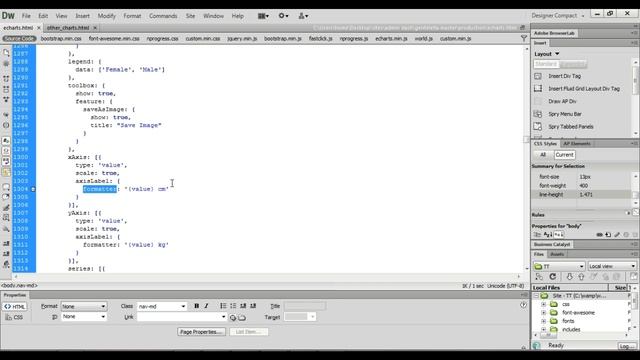Select the Source Code button

click(x=19, y=38)
